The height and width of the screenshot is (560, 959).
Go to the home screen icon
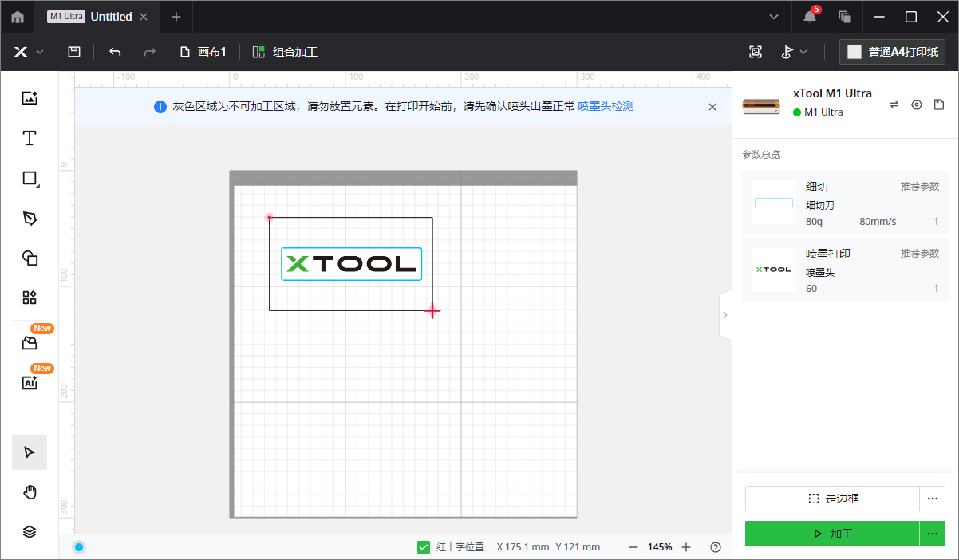click(x=18, y=17)
